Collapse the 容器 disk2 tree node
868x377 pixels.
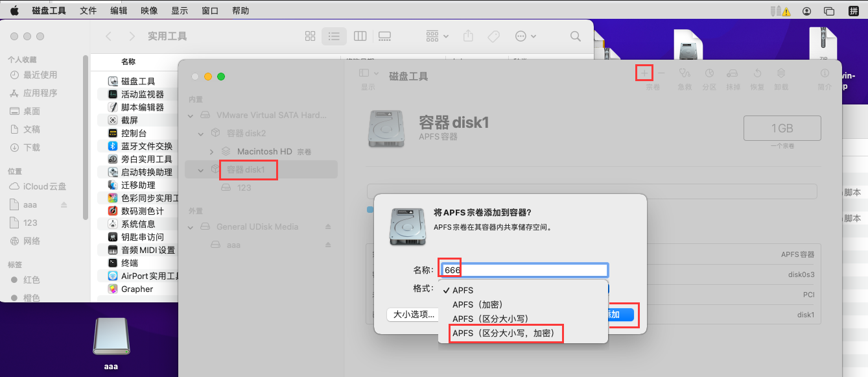tap(202, 133)
